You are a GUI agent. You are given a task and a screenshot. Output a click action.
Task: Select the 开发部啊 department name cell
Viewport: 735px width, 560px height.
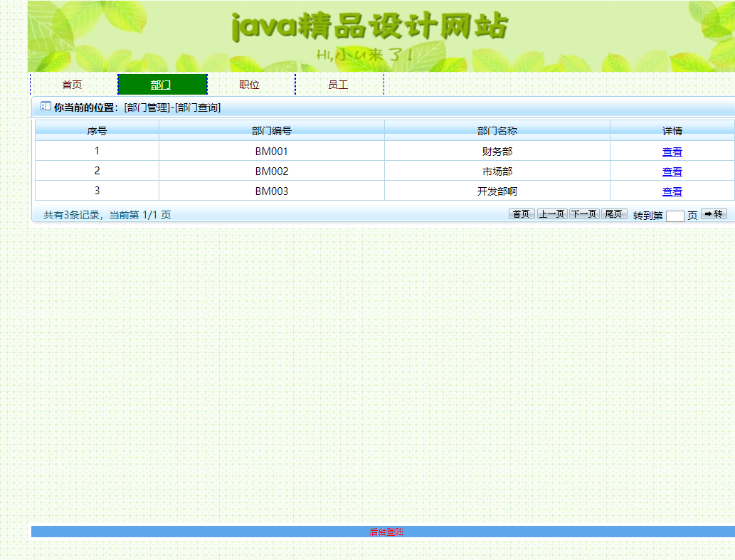tap(497, 191)
